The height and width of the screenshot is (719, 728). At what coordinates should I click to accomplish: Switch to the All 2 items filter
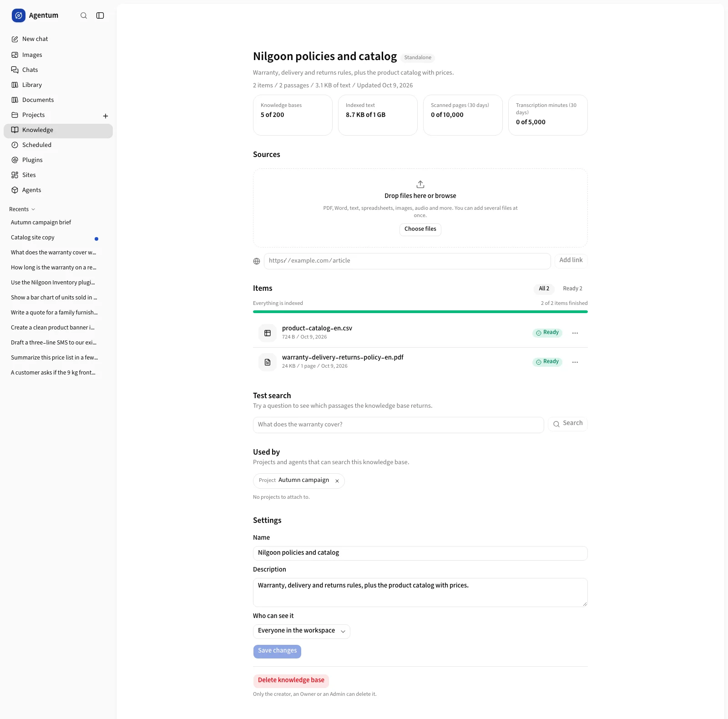(544, 289)
